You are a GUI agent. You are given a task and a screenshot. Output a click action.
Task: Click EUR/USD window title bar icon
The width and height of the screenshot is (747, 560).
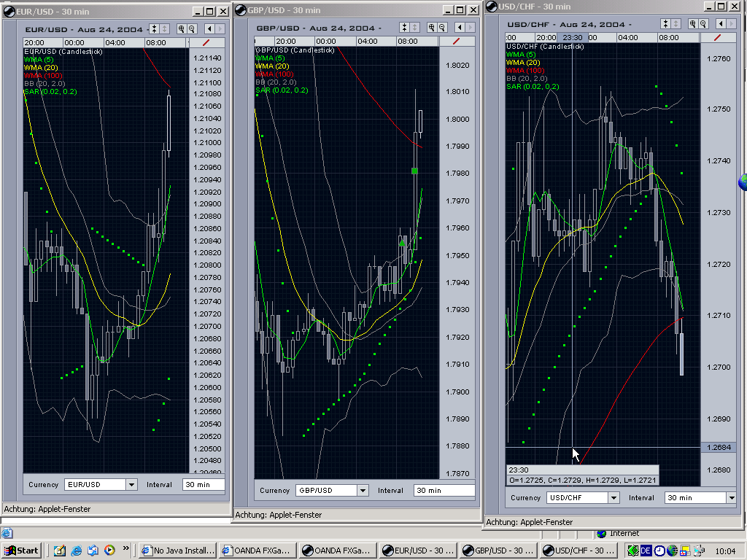(9, 12)
